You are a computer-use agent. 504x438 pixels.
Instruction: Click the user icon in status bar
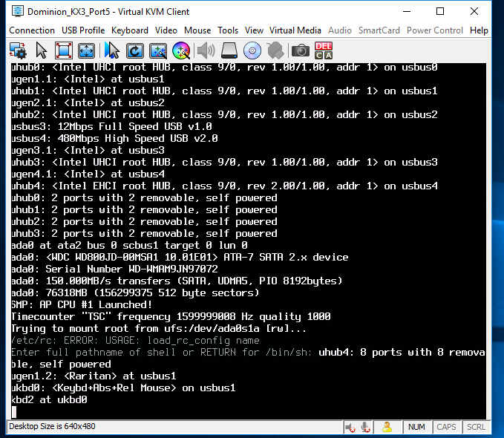[x=386, y=427]
